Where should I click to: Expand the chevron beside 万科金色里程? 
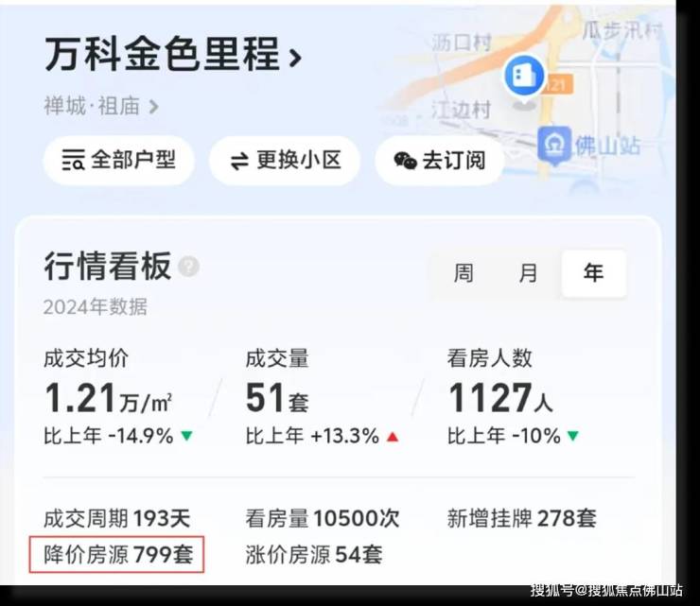point(294,57)
